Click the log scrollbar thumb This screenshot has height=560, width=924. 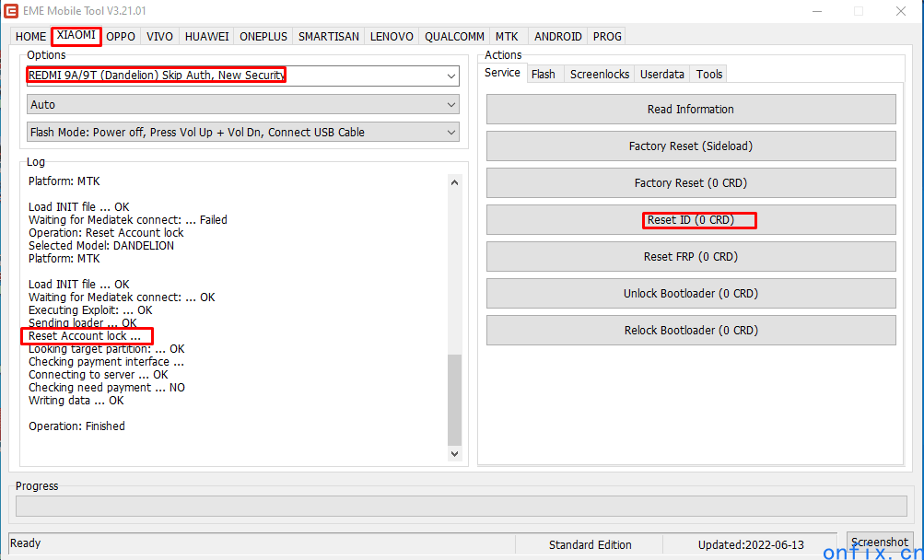pyautogui.click(x=454, y=400)
